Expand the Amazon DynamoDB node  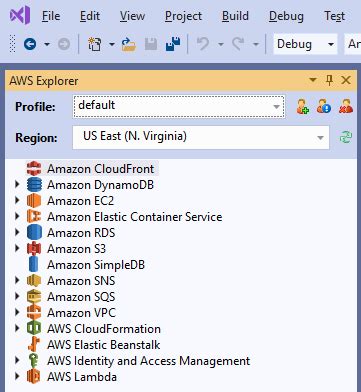pyautogui.click(x=18, y=184)
